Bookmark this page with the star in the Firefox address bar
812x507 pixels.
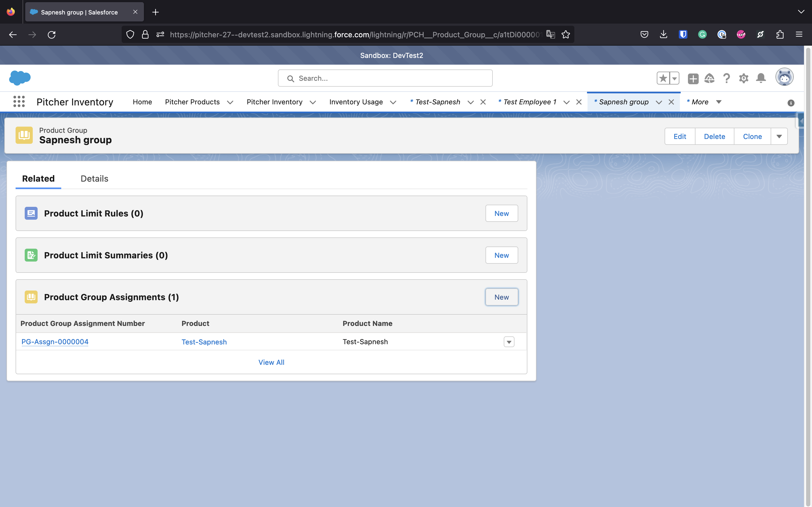[x=566, y=35]
